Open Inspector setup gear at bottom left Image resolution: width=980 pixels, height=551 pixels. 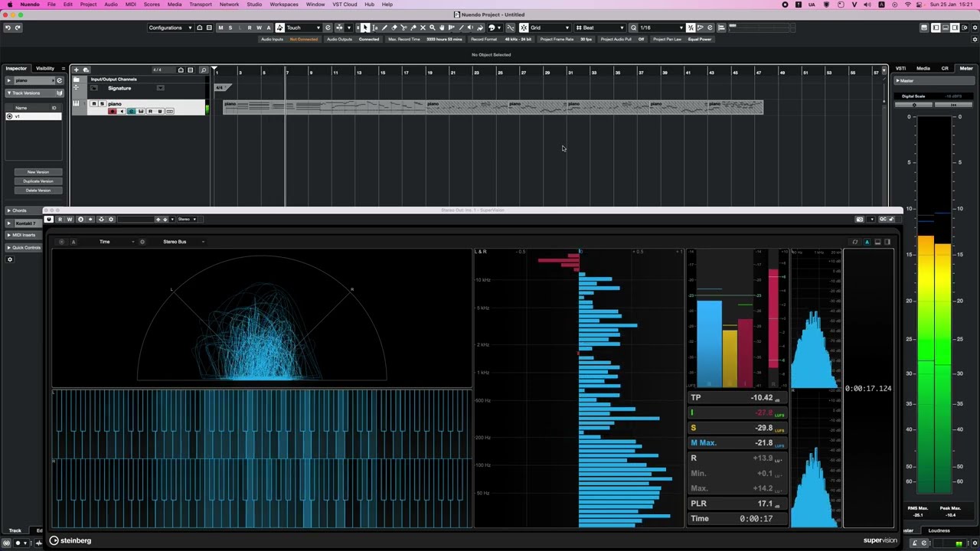pos(10,259)
